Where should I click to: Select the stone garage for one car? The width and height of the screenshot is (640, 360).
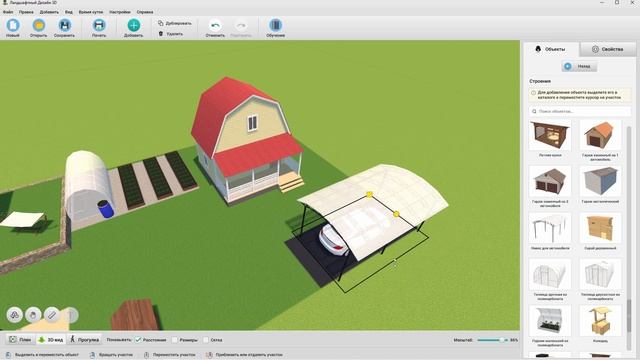pos(600,136)
